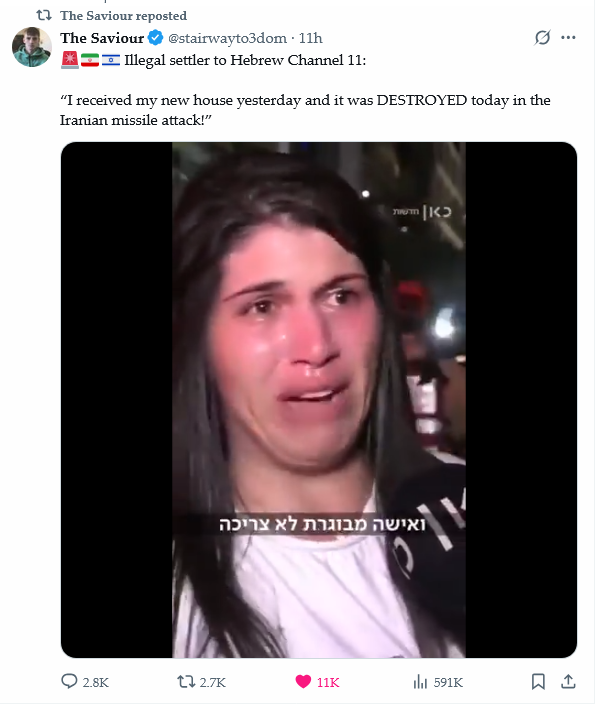The height and width of the screenshot is (704, 598).
Task: Open the @stairwayto3dom handle link
Action: (227, 38)
